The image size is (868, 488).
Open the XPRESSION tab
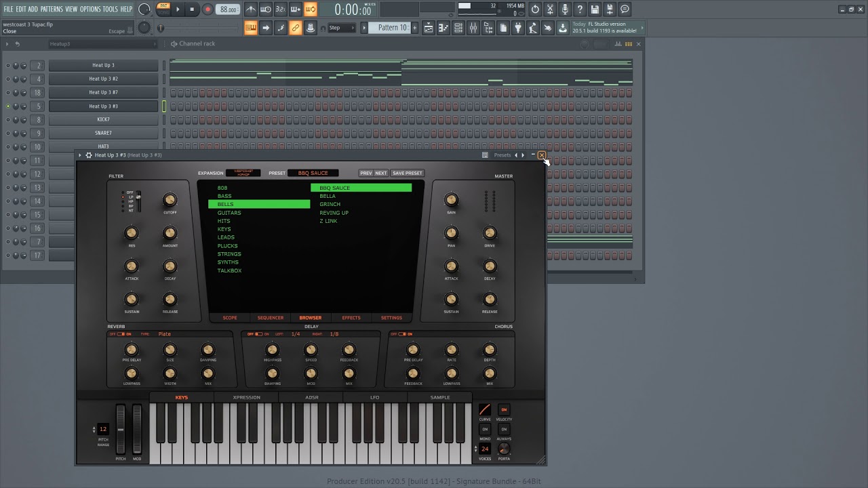[x=247, y=398]
